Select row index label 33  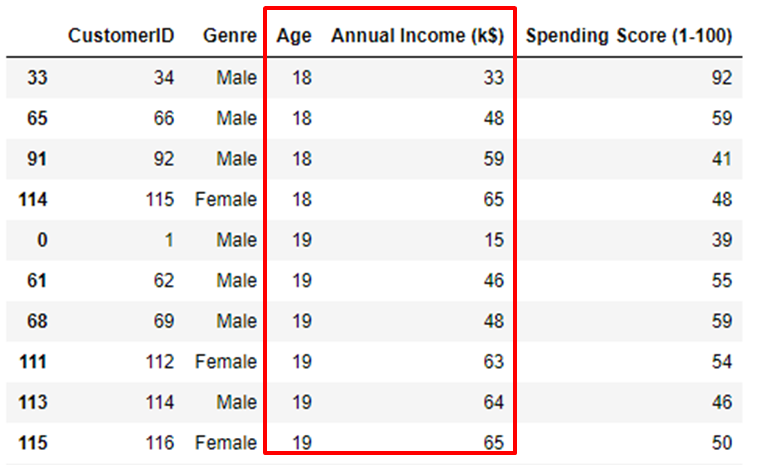[x=35, y=77]
